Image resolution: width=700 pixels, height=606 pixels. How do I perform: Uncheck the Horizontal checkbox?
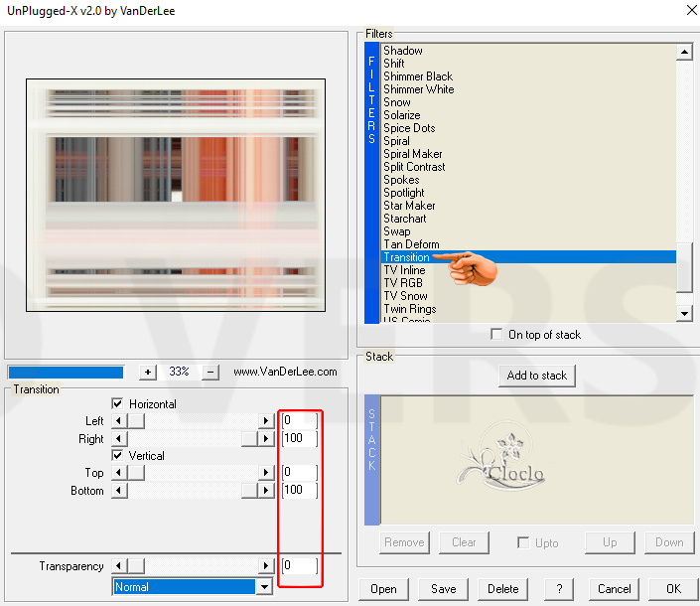[118, 404]
